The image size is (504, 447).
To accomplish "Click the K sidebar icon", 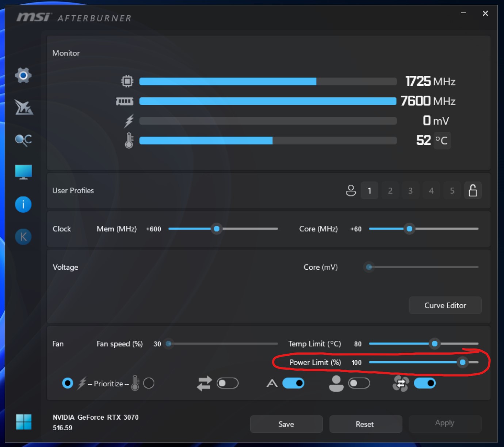I will click(x=23, y=236).
